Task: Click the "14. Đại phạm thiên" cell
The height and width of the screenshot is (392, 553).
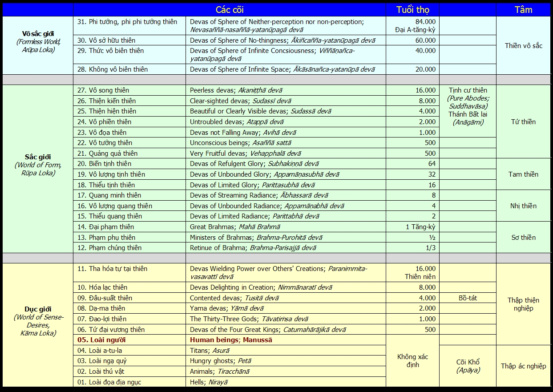Action: coord(105,227)
